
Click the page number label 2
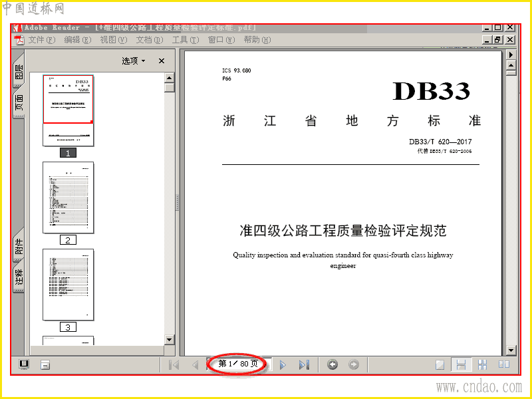(68, 240)
